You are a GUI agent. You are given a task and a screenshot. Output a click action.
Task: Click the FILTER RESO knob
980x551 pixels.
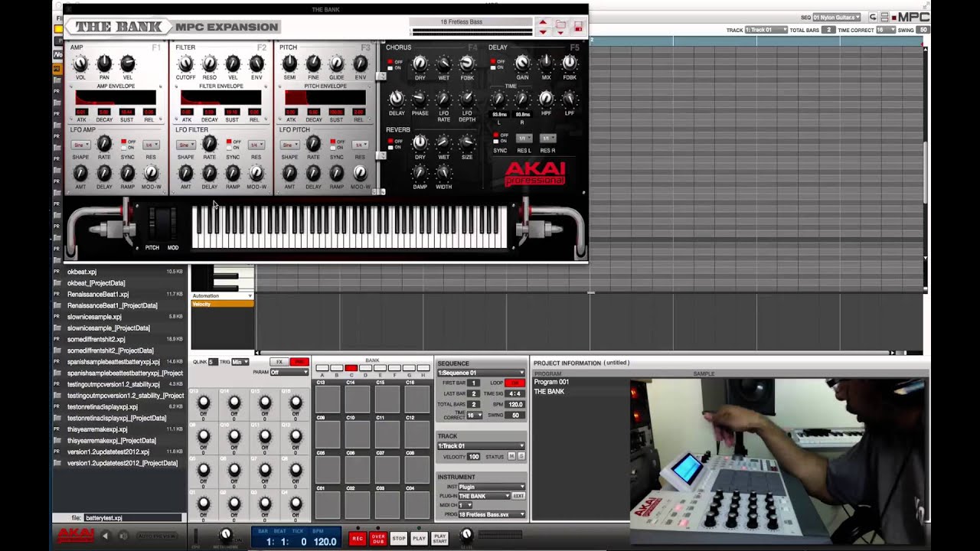tap(209, 64)
